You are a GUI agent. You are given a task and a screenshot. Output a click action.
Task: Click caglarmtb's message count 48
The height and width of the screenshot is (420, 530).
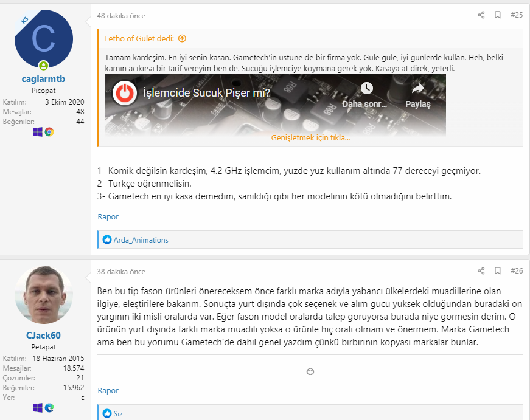tap(80, 112)
